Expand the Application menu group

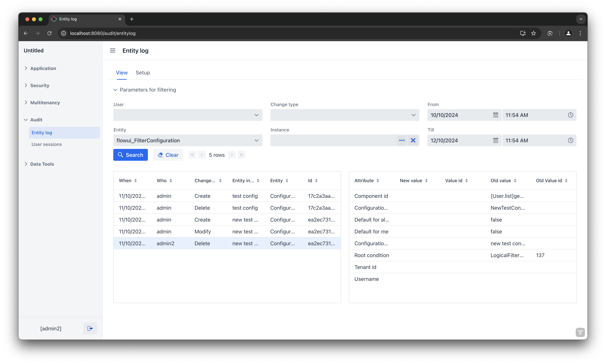tap(41, 68)
